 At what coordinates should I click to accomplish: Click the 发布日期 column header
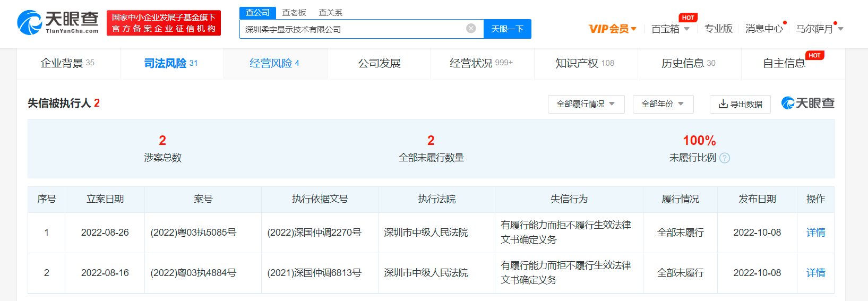point(757,199)
